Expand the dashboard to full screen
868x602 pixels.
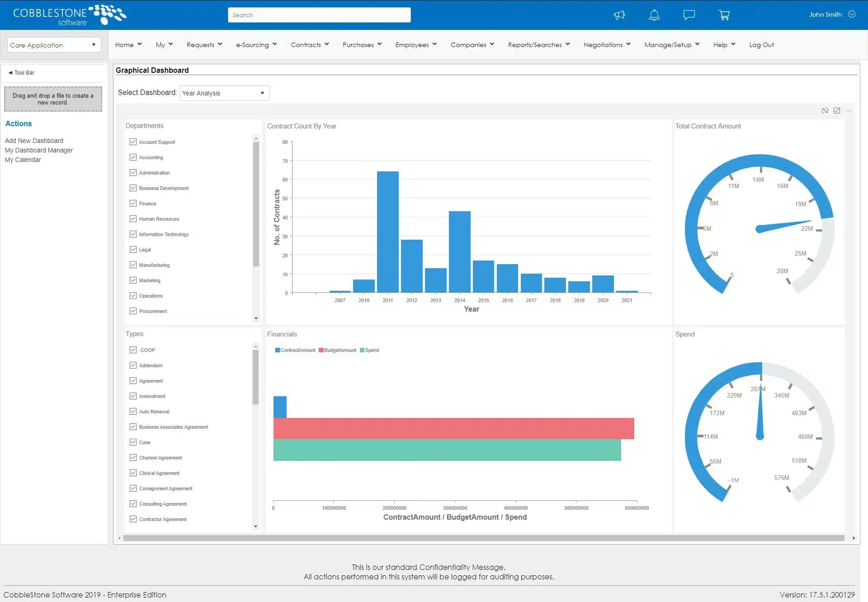tap(837, 110)
